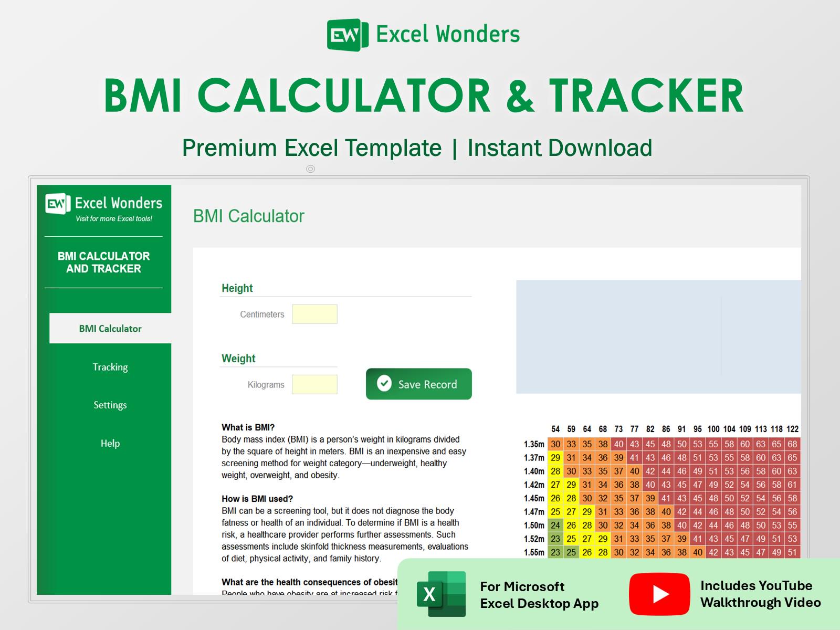The image size is (840, 630).
Task: Click the 'What is BMI?' heading
Action: coord(248,427)
